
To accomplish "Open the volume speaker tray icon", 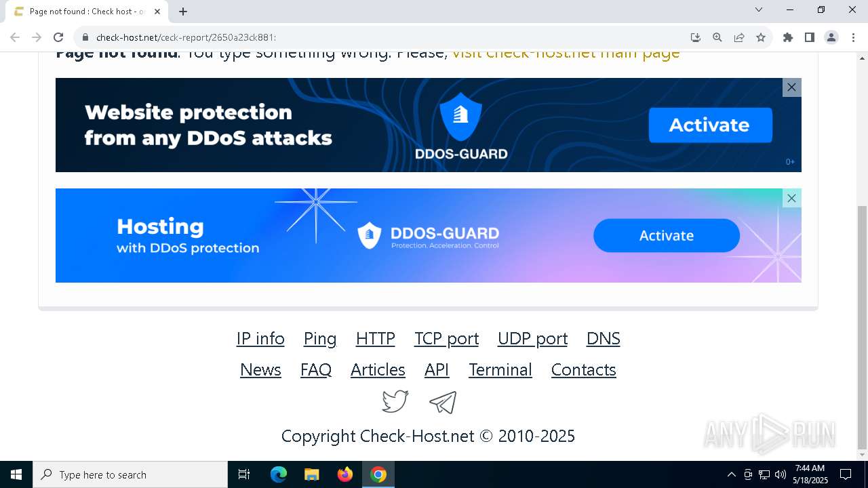I will pyautogui.click(x=781, y=474).
